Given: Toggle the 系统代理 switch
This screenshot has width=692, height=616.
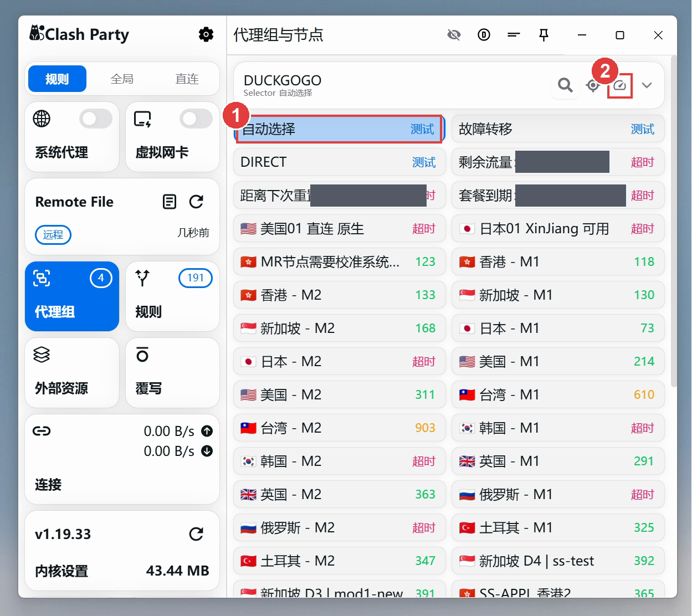Looking at the screenshot, I should pyautogui.click(x=96, y=119).
